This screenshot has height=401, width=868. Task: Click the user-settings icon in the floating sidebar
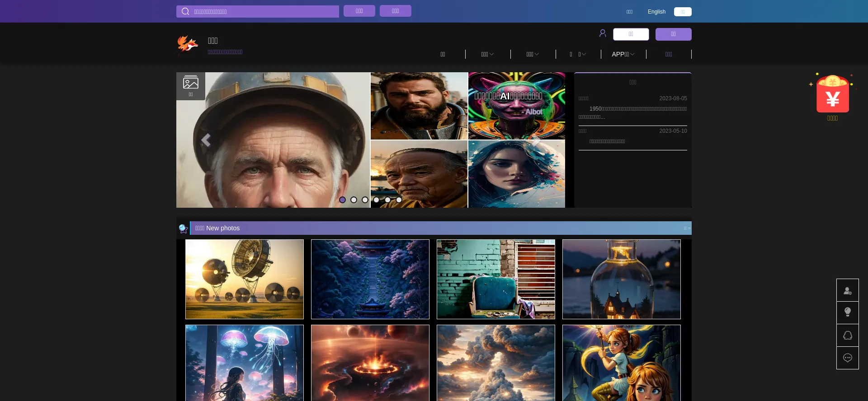coord(848,290)
